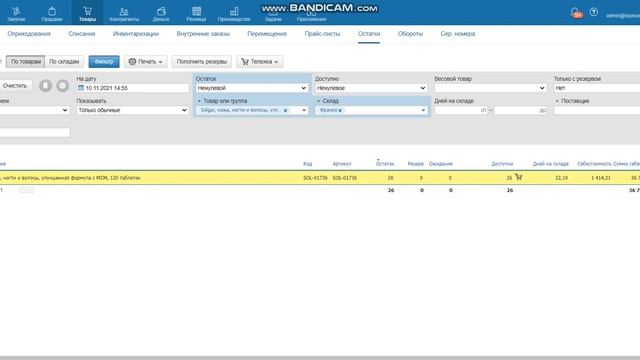Open the Производство section icon
640x360 pixels.
point(234,13)
